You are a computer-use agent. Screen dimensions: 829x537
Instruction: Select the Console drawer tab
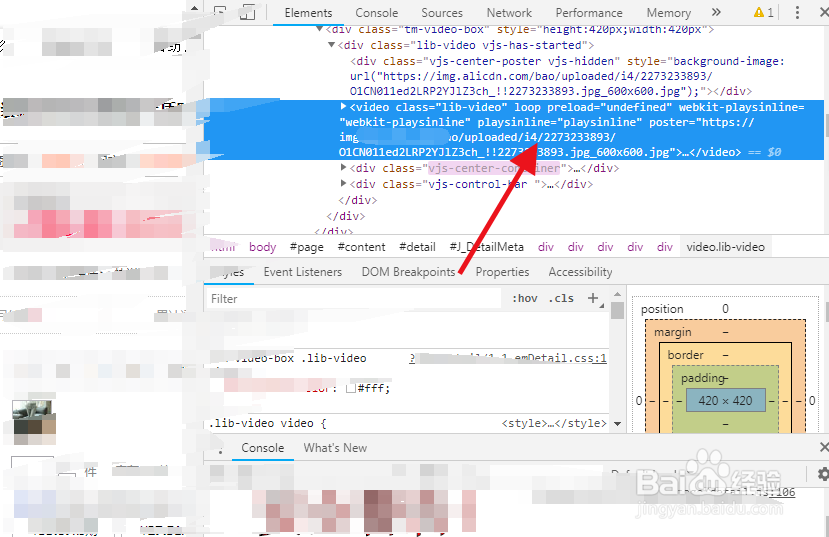tap(263, 448)
